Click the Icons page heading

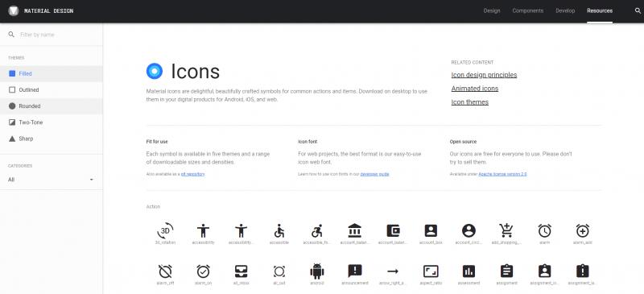(x=195, y=72)
